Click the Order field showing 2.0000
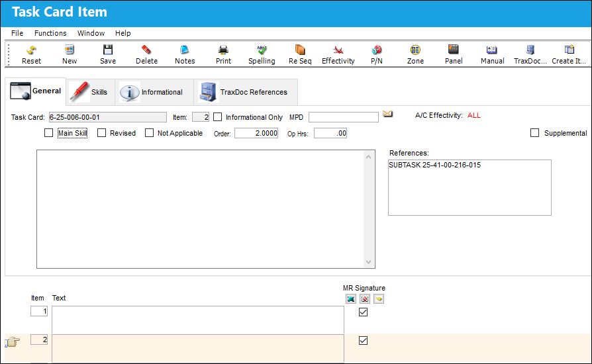Image resolution: width=592 pixels, height=364 pixels. [256, 133]
